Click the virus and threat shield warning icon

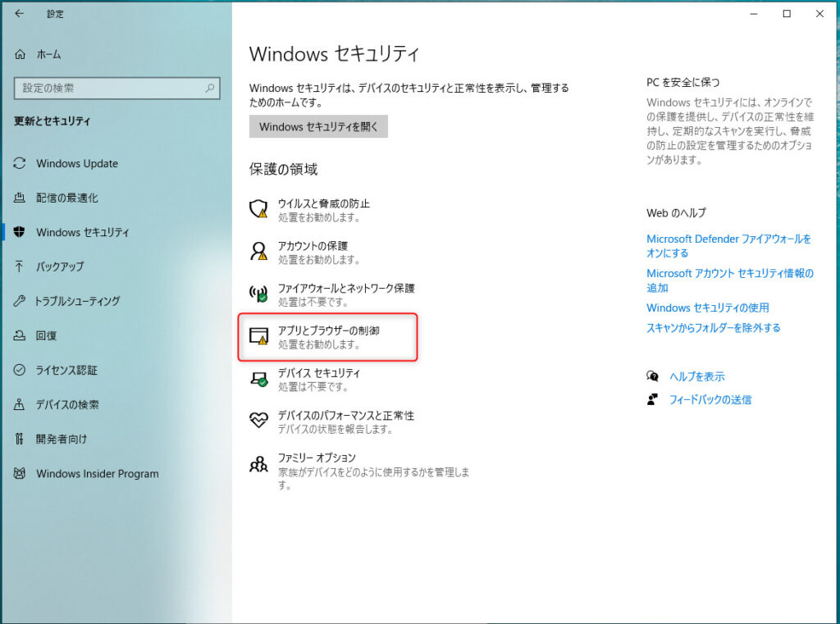258,208
